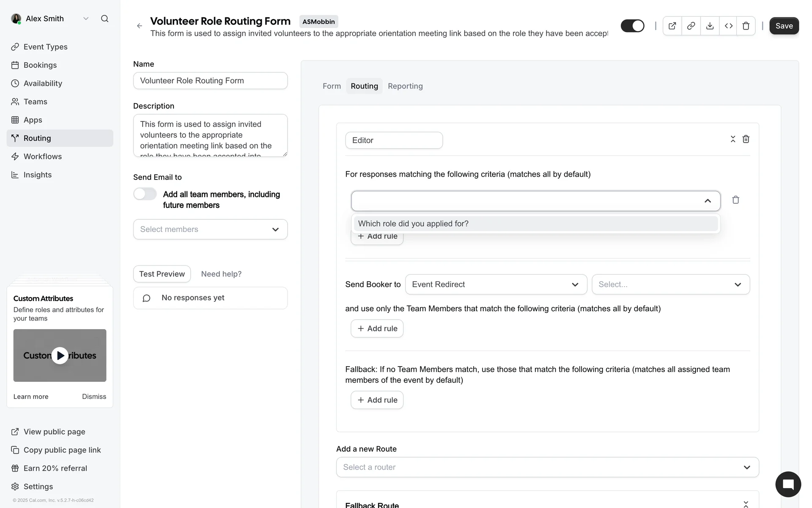
Task: Delete the Editor route trash icon
Action: (x=746, y=139)
